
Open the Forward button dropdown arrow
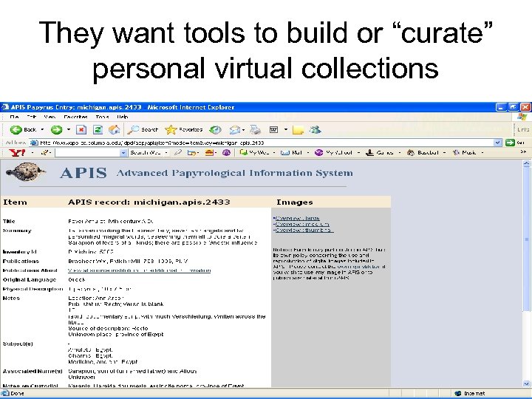69,129
